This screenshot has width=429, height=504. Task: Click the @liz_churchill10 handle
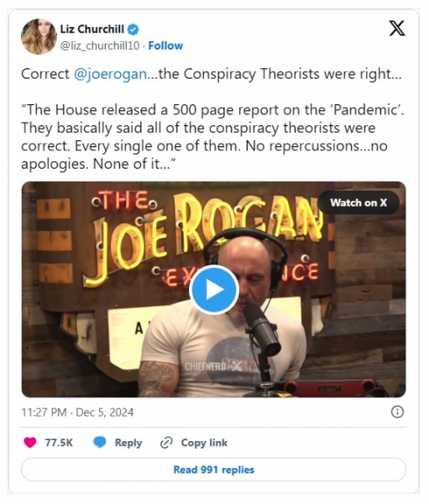[x=100, y=45]
